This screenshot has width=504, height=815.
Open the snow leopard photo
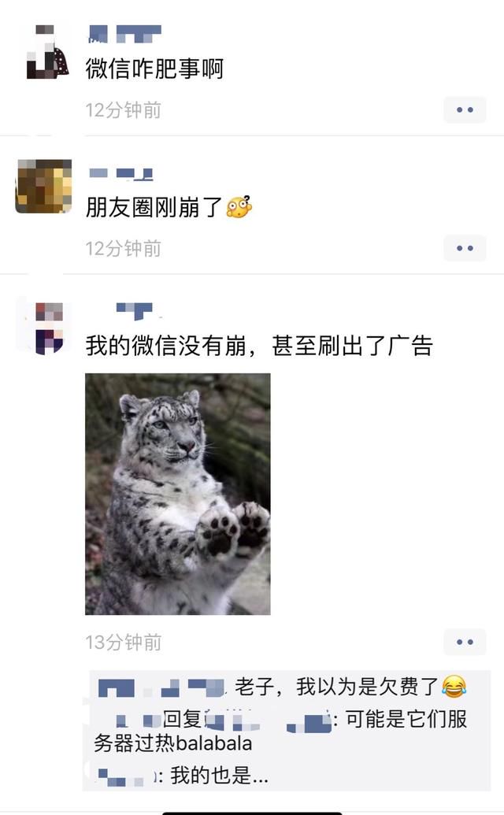(178, 494)
